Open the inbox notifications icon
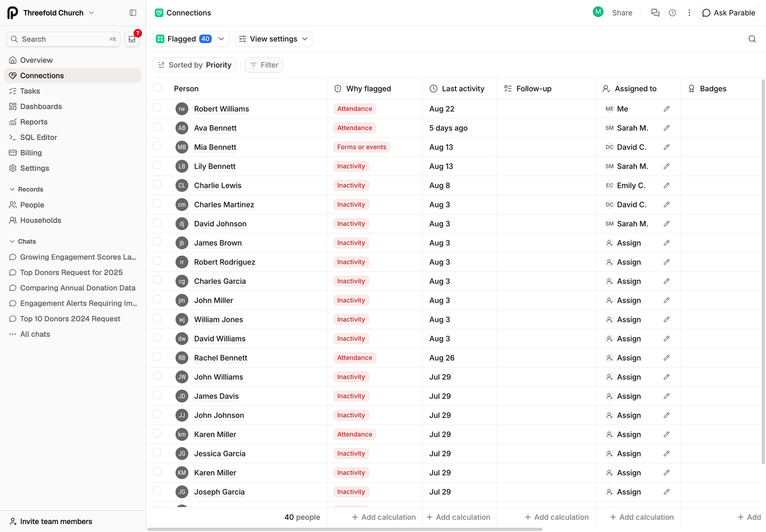 coord(132,39)
